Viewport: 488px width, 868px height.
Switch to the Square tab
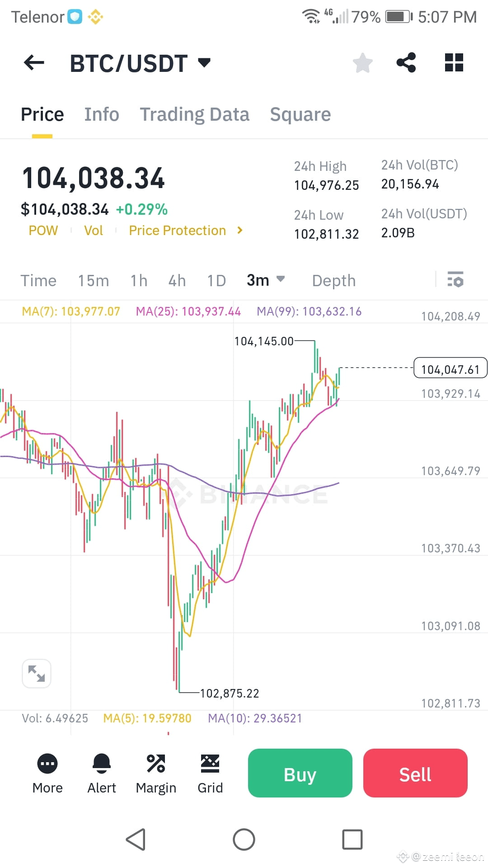pyautogui.click(x=300, y=114)
